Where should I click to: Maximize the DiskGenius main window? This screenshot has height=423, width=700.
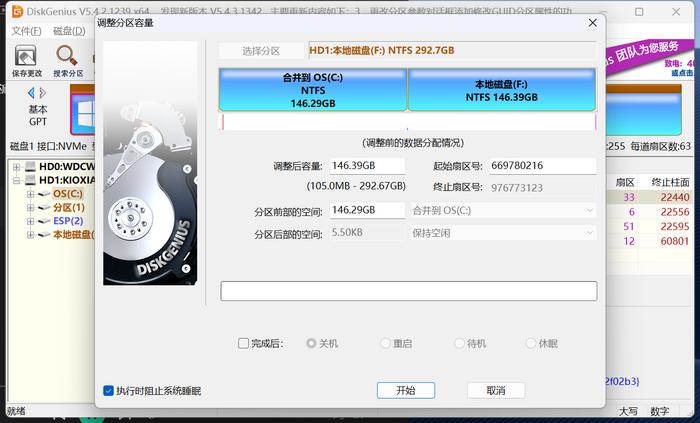639,12
